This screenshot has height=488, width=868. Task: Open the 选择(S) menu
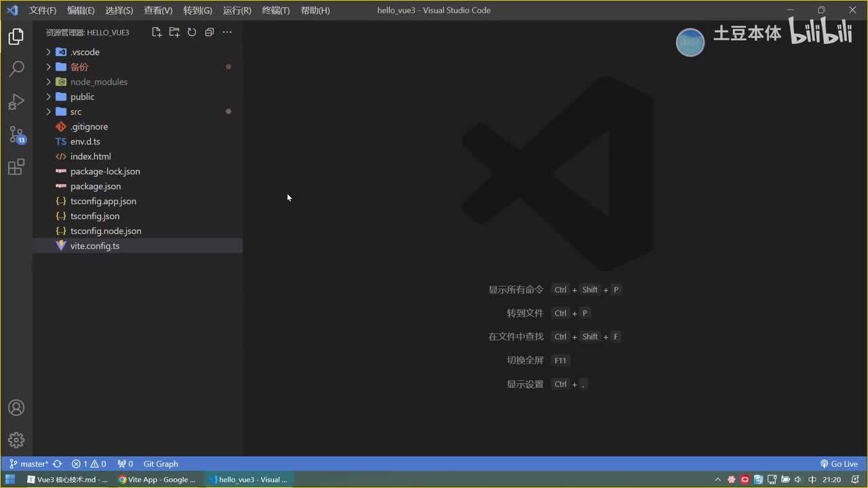tap(119, 10)
